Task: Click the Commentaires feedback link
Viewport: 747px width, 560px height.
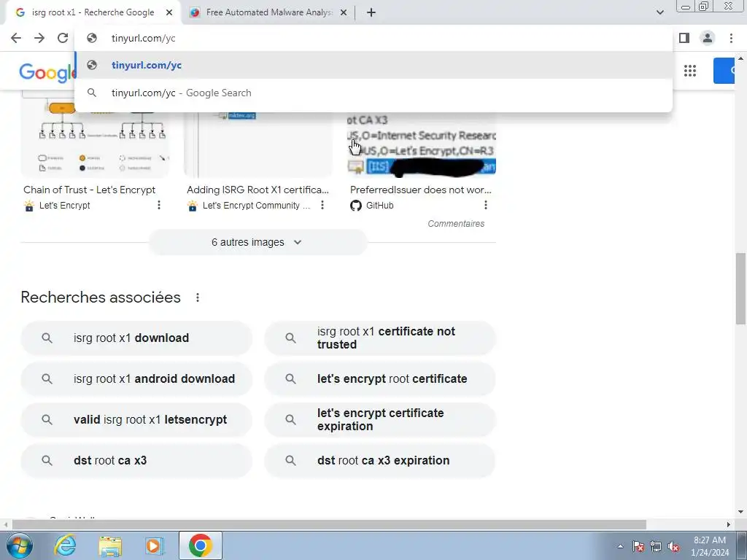Action: (456, 224)
